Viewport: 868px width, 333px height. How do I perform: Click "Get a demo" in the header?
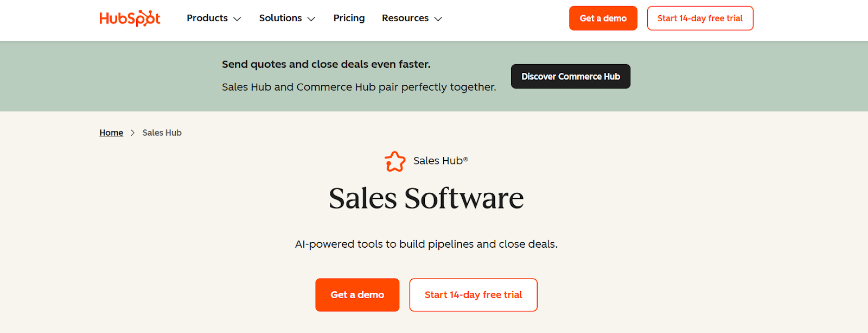click(x=602, y=18)
